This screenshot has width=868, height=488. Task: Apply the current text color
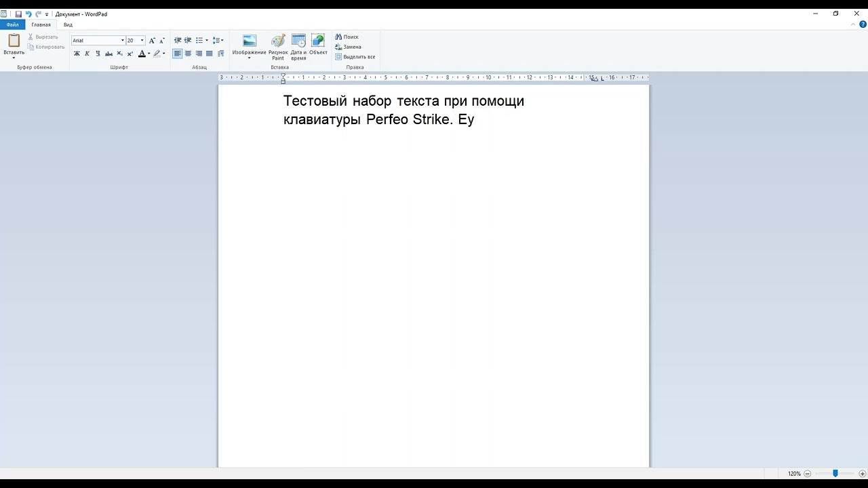142,54
